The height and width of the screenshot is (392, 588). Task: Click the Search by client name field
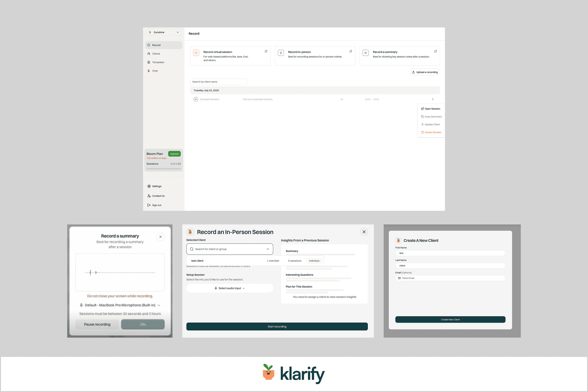coord(218,82)
